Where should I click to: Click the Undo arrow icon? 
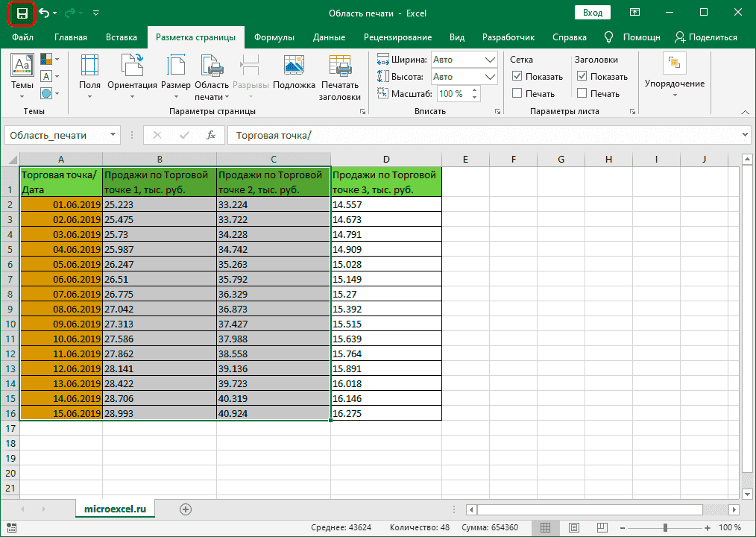point(45,13)
